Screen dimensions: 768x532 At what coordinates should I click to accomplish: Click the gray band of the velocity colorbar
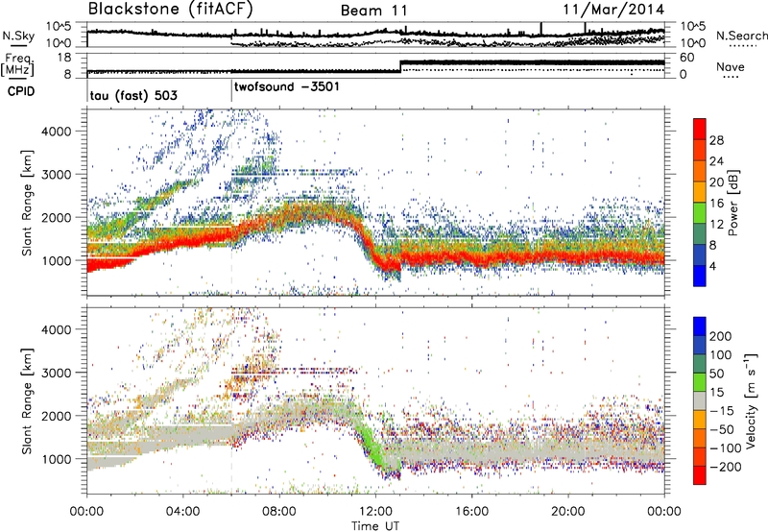[700, 400]
